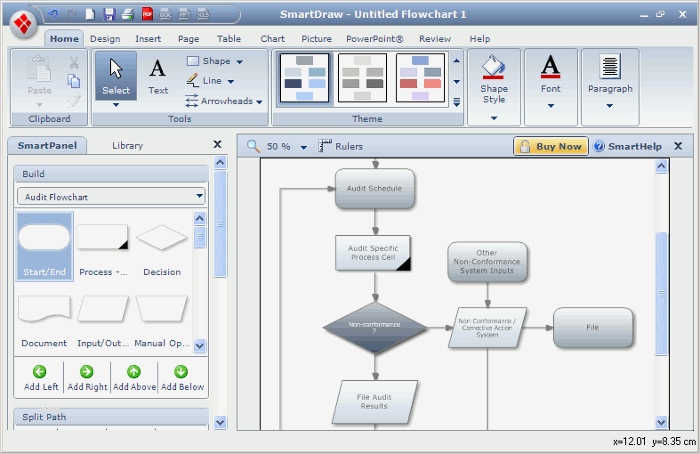
Task: Click the SmartDraw red diamond application button
Action: pos(23,23)
